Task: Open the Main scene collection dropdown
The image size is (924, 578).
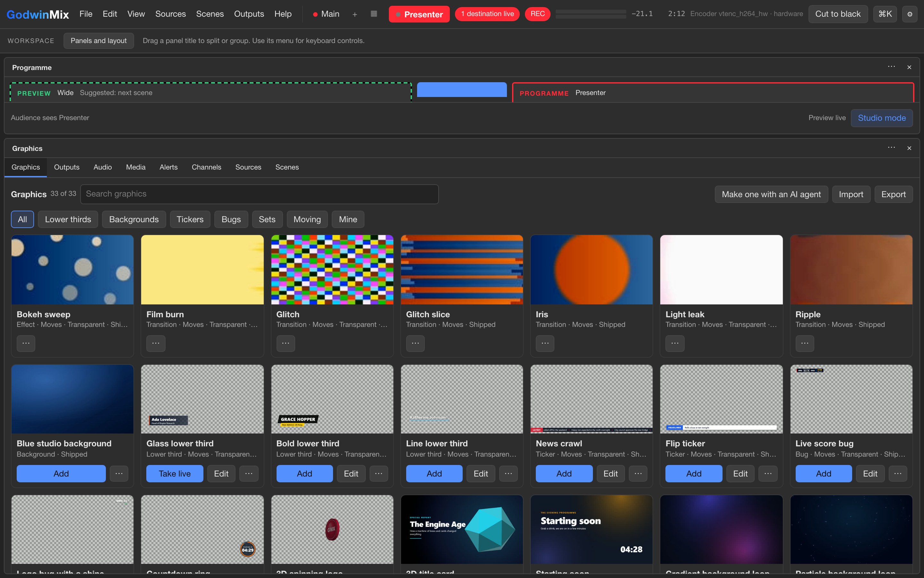Action: pos(326,14)
